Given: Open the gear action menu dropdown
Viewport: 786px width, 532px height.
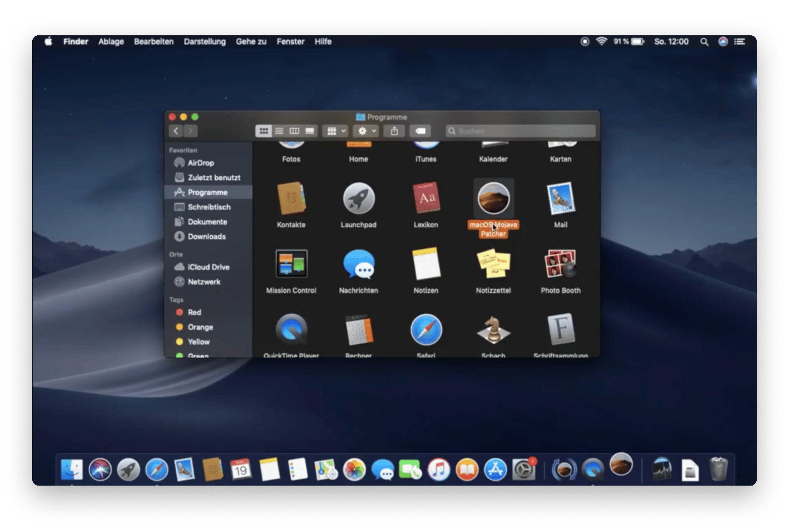Looking at the screenshot, I should pos(366,131).
